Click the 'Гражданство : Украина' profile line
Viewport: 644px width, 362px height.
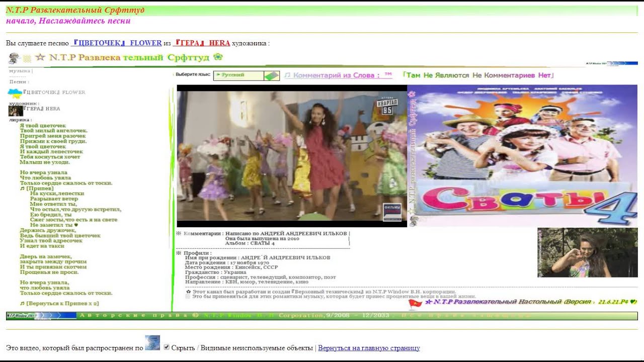(215, 272)
